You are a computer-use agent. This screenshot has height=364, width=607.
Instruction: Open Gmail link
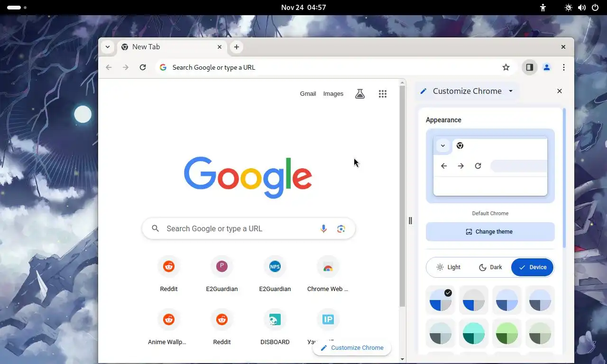[308, 94]
